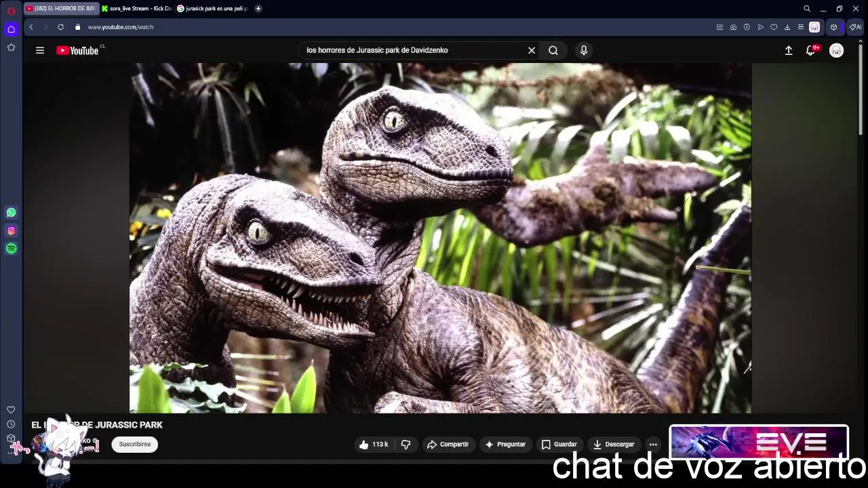Open the Opera AI assistant button
Image resolution: width=868 pixels, height=488 pixels.
[x=855, y=27]
